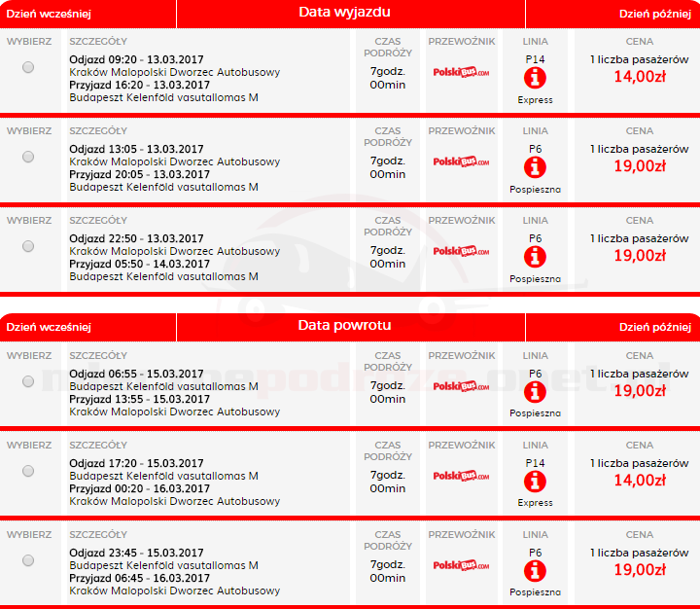700x609 pixels.
Task: Click '7godz. 00min' in 09:20 departure row
Action: coord(388,78)
